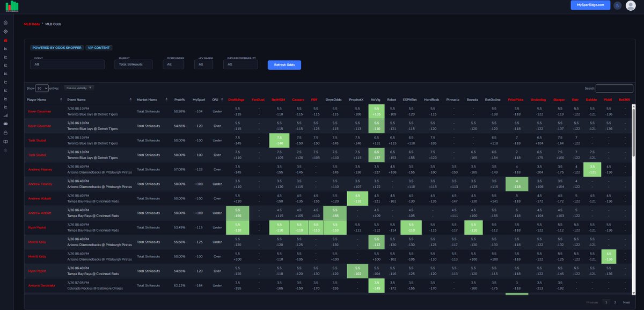Open the +EV Range dropdown
This screenshot has width=644, height=310.
(204, 64)
